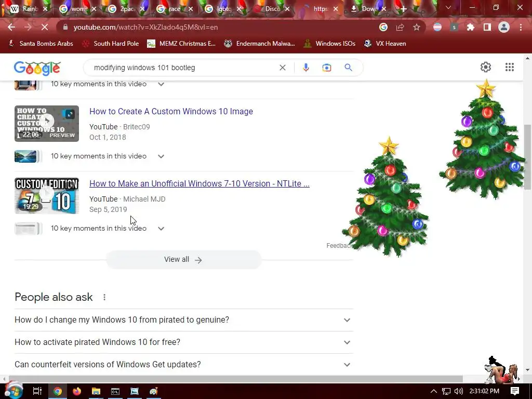Open the notification center icon
Viewport: 532px width, 399px height.
(x=515, y=391)
